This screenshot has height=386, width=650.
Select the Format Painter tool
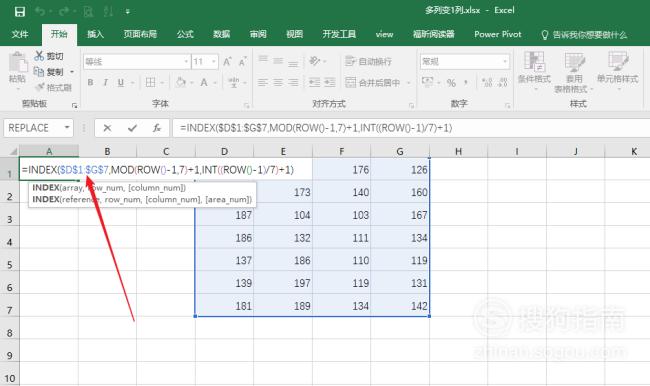point(54,87)
